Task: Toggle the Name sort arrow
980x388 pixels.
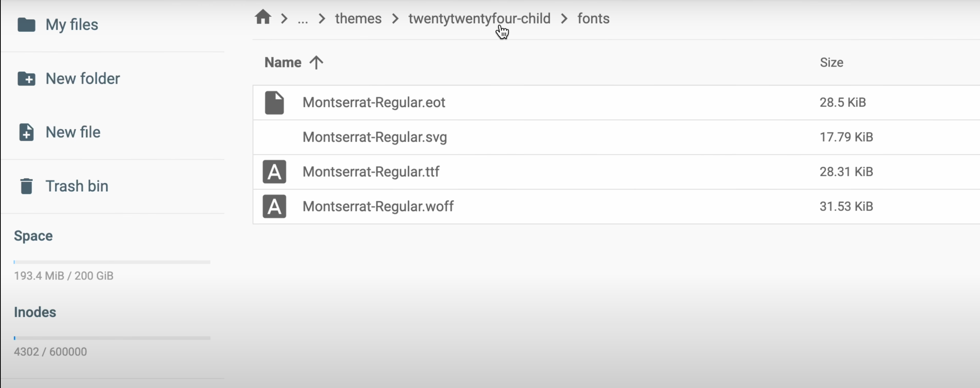Action: point(316,62)
